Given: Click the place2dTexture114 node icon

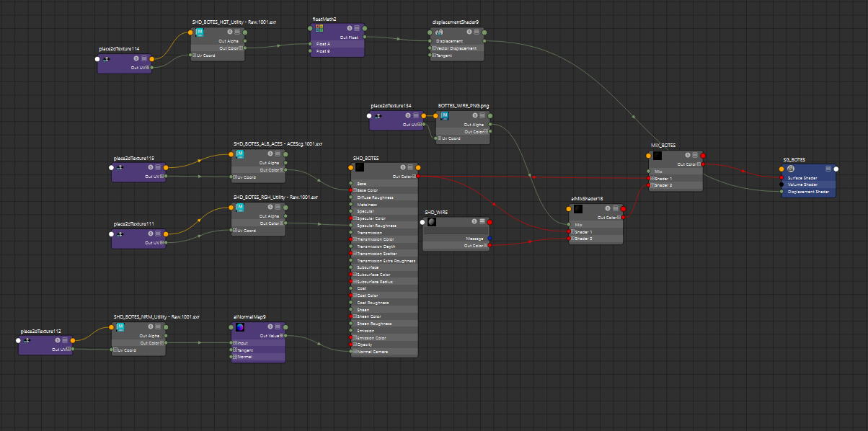Looking at the screenshot, I should pos(105,58).
